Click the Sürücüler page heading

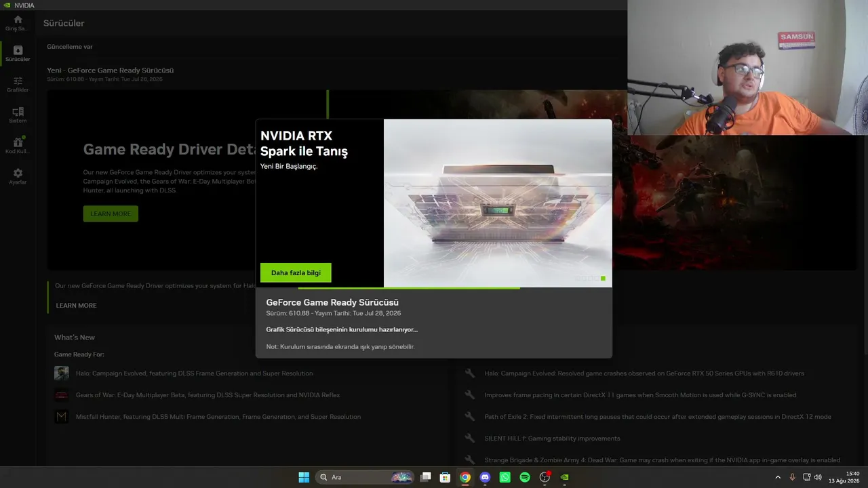[64, 23]
